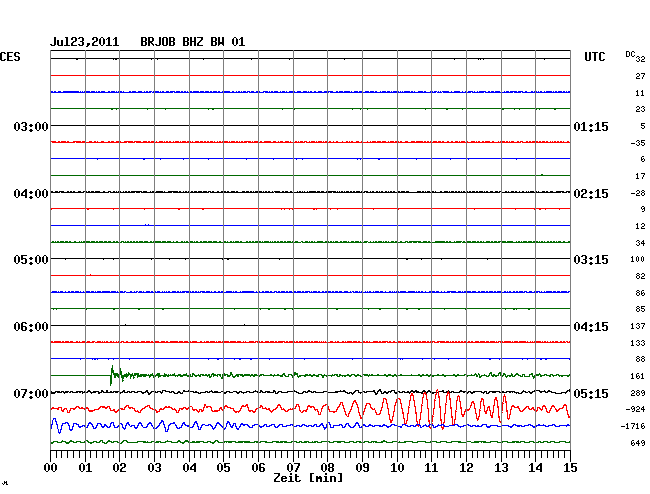Image resolution: width=650 pixels, height=494 pixels.
Task: Click the 01:15 UTC time label
Action: [591, 126]
